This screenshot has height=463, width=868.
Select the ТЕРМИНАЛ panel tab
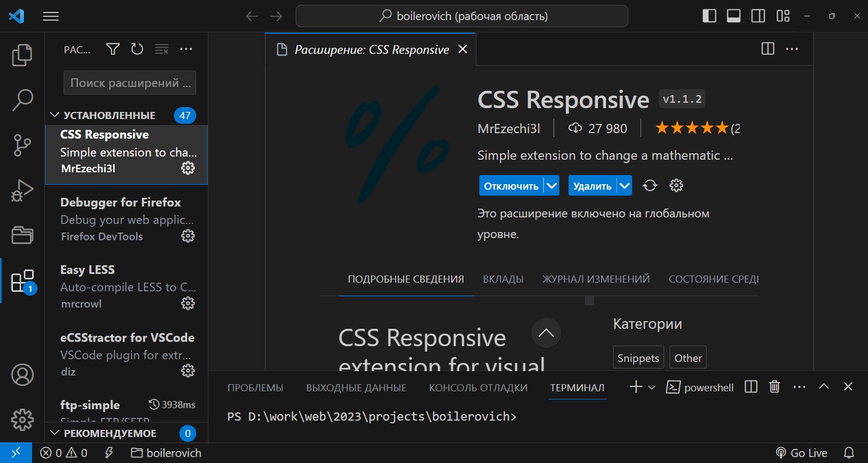point(577,388)
